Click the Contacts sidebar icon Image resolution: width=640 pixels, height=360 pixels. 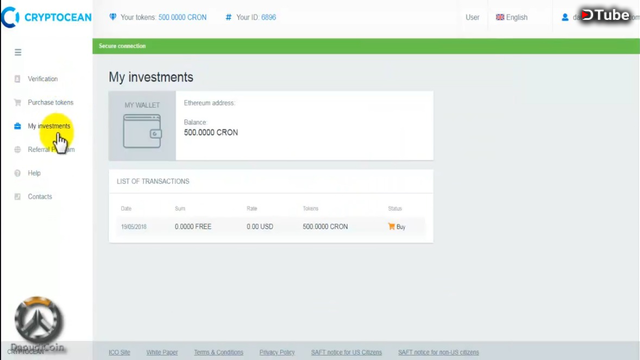[17, 197]
